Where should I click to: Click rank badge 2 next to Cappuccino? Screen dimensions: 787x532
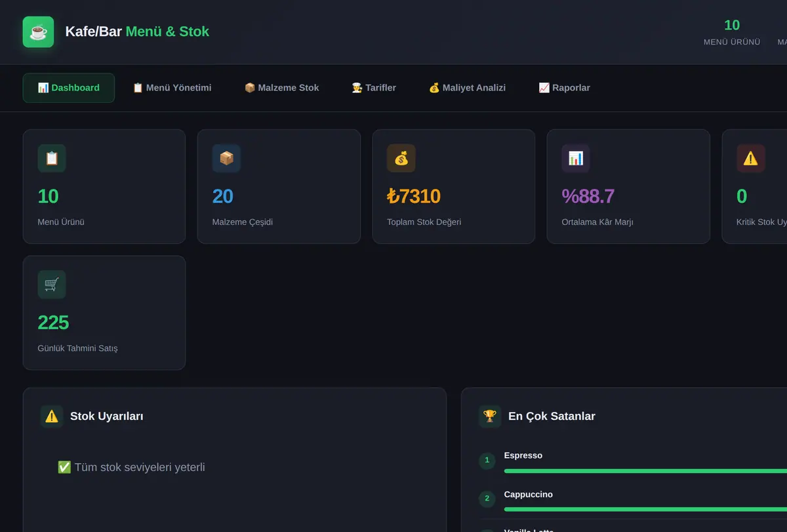487,499
